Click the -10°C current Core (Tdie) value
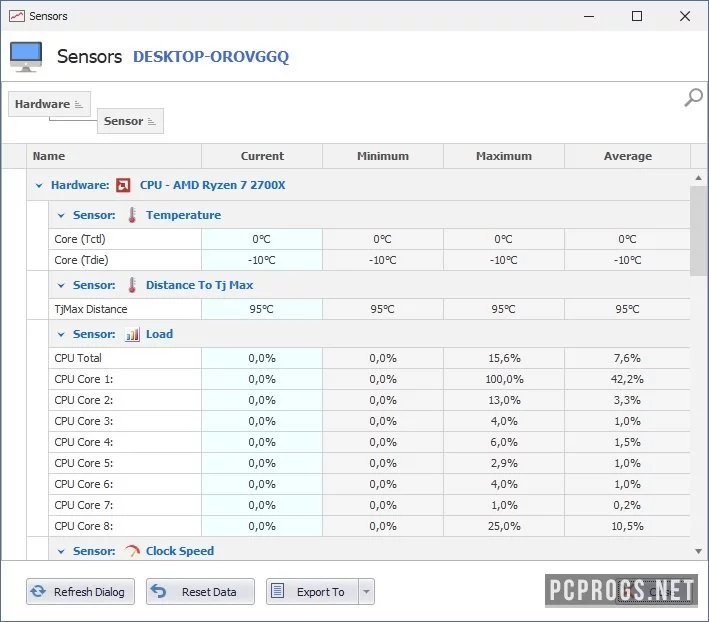 click(261, 260)
